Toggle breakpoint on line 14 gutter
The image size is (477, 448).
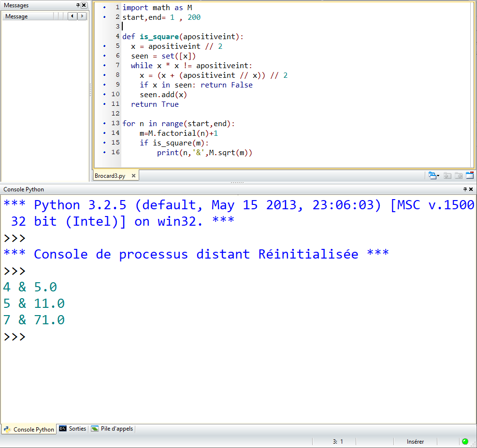coord(105,133)
